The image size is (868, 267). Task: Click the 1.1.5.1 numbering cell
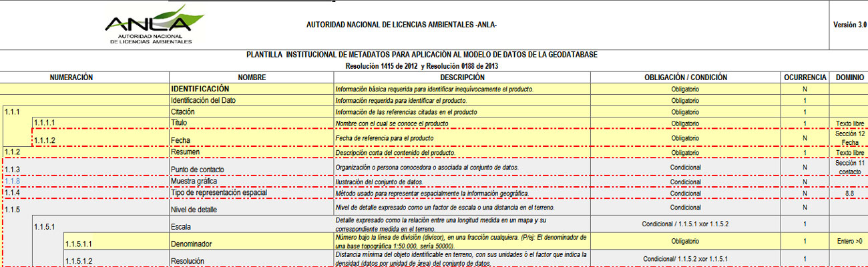coord(47,226)
